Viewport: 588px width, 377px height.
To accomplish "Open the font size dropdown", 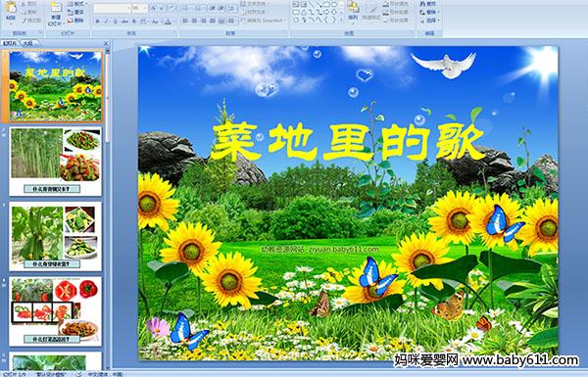I will (x=145, y=8).
